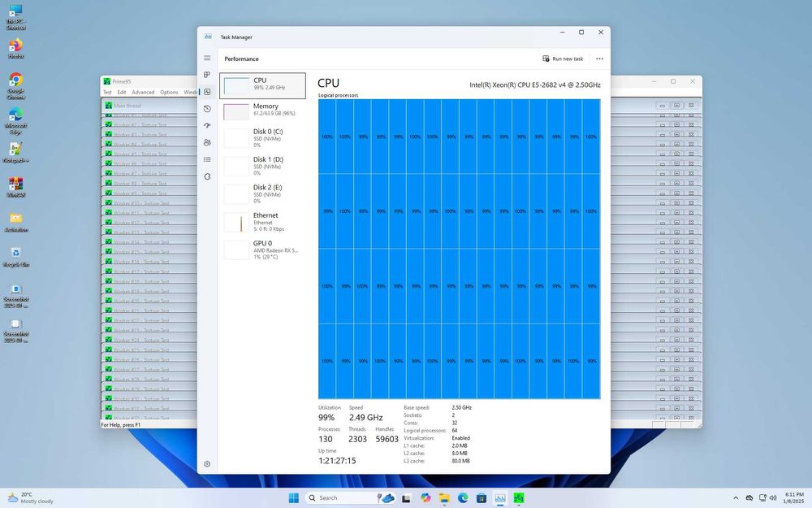Click Prime95 status bar help text
The height and width of the screenshot is (508, 812).
(121, 424)
